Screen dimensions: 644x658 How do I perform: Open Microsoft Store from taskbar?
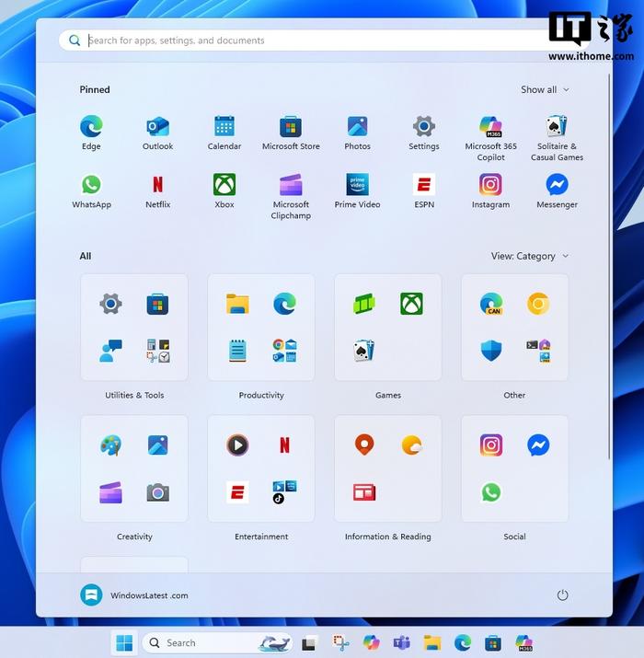(493, 642)
